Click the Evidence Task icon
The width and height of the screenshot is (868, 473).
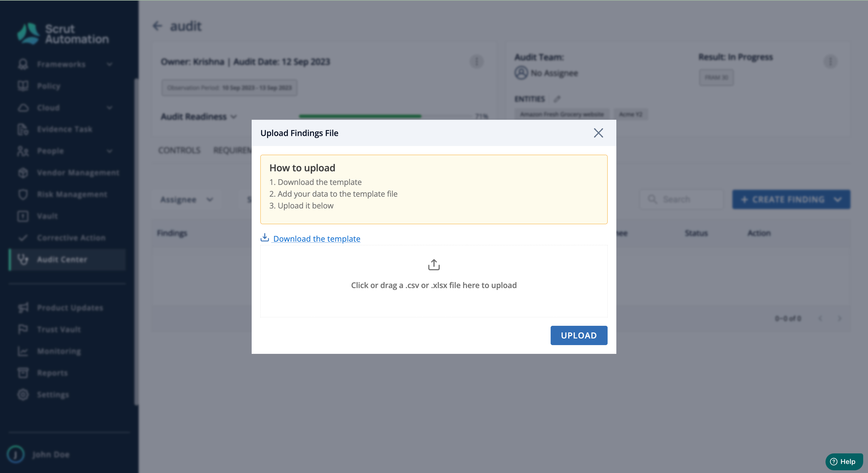(23, 129)
